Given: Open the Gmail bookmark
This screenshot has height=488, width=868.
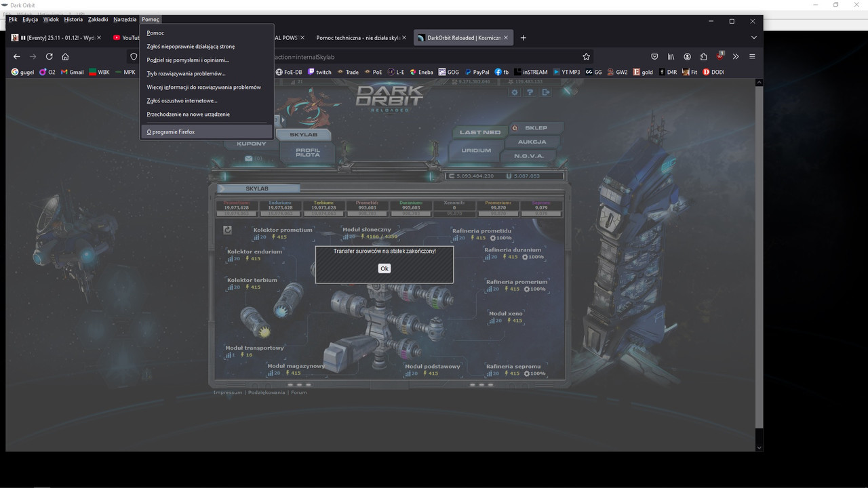Looking at the screenshot, I should click(x=73, y=72).
